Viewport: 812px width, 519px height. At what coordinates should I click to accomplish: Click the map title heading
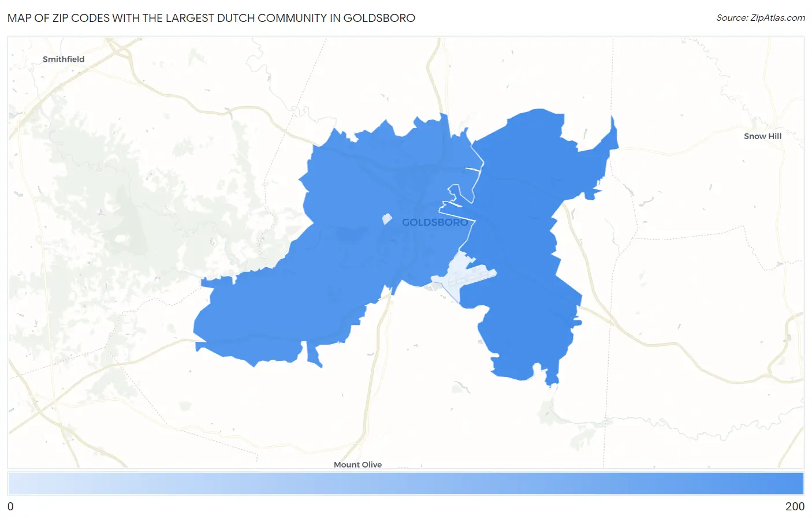(211, 18)
